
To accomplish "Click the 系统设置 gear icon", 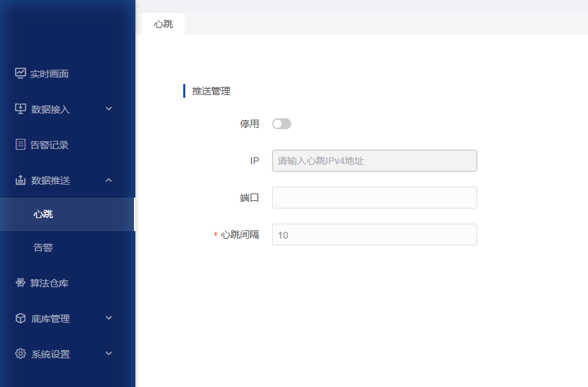I will 21,354.
